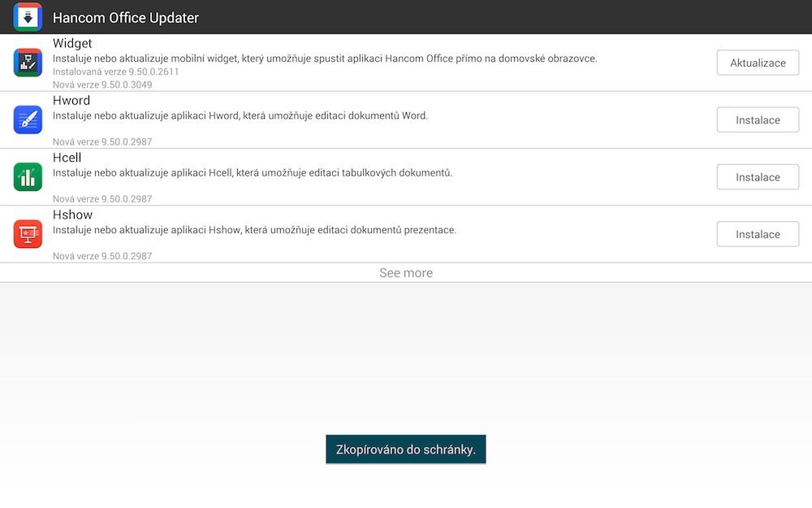Install Hword with its Instalace button
The height and width of the screenshot is (508, 812).
(758, 120)
